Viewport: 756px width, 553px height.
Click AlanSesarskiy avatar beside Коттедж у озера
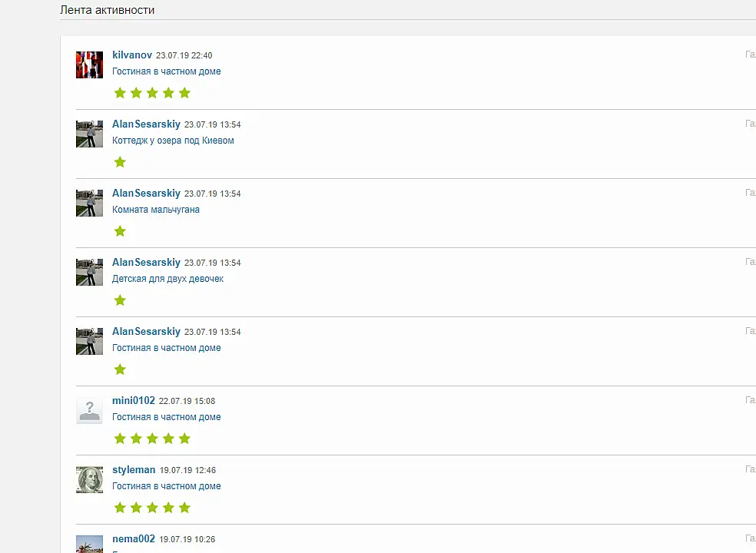pyautogui.click(x=89, y=134)
